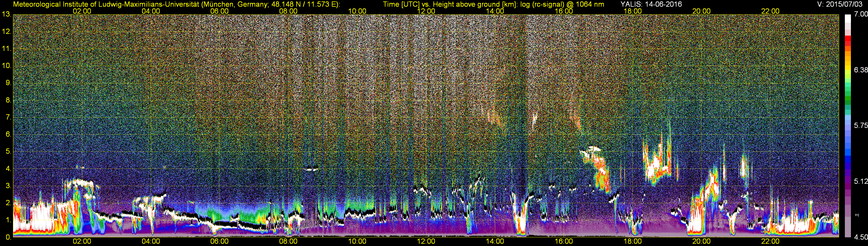Select the 8 km height axis label
Screen dimensions: 868x246
tap(8, 100)
